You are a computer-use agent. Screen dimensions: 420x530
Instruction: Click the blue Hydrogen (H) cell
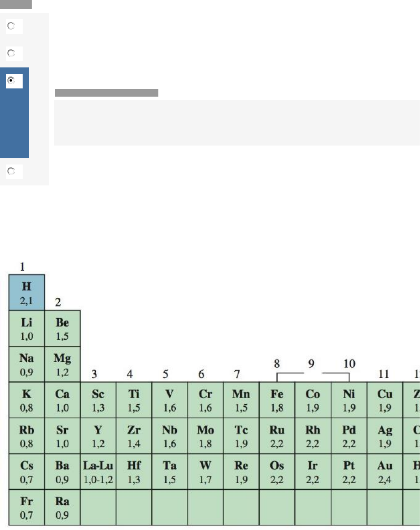(x=27, y=292)
